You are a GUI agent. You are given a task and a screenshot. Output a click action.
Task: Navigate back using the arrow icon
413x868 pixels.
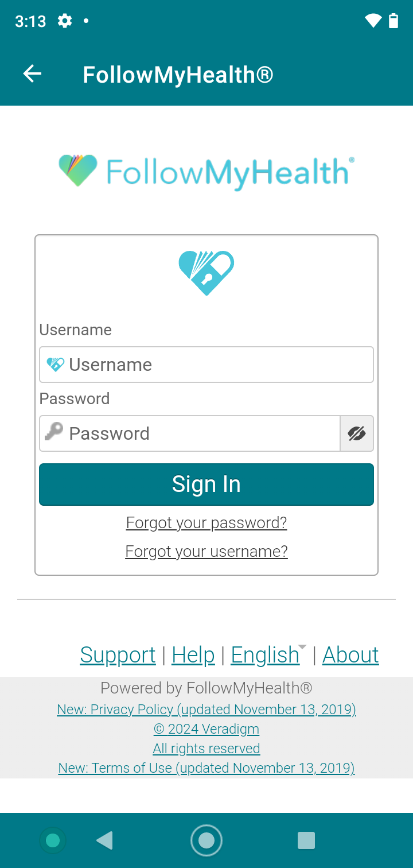click(x=32, y=73)
